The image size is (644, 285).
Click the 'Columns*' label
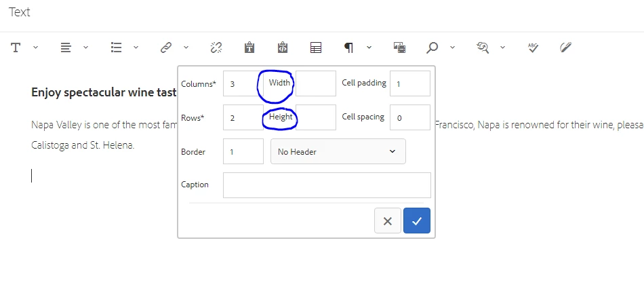tap(199, 84)
